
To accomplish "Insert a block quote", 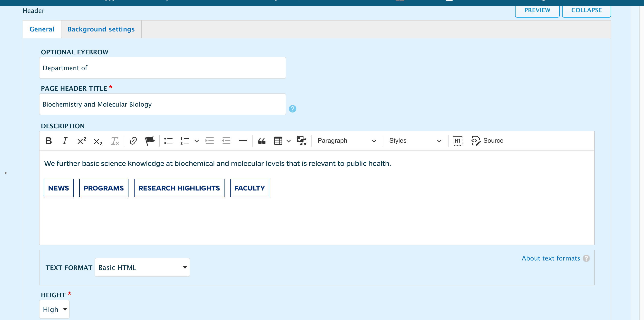I will tap(262, 141).
